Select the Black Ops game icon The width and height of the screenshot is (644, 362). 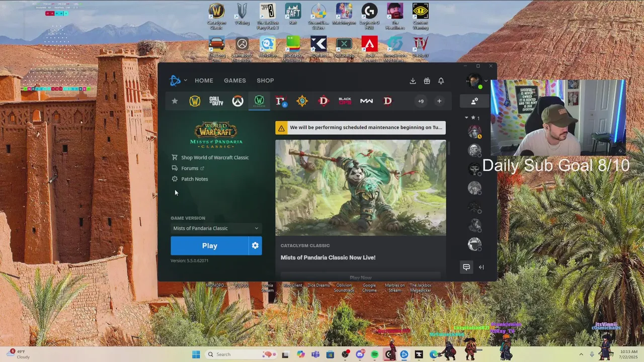coord(345,101)
